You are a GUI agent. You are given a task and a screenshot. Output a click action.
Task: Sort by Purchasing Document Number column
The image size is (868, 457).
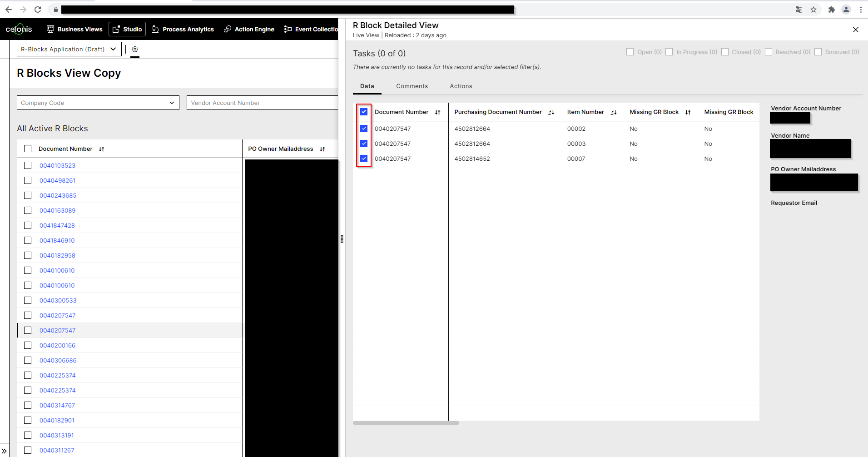tap(551, 112)
